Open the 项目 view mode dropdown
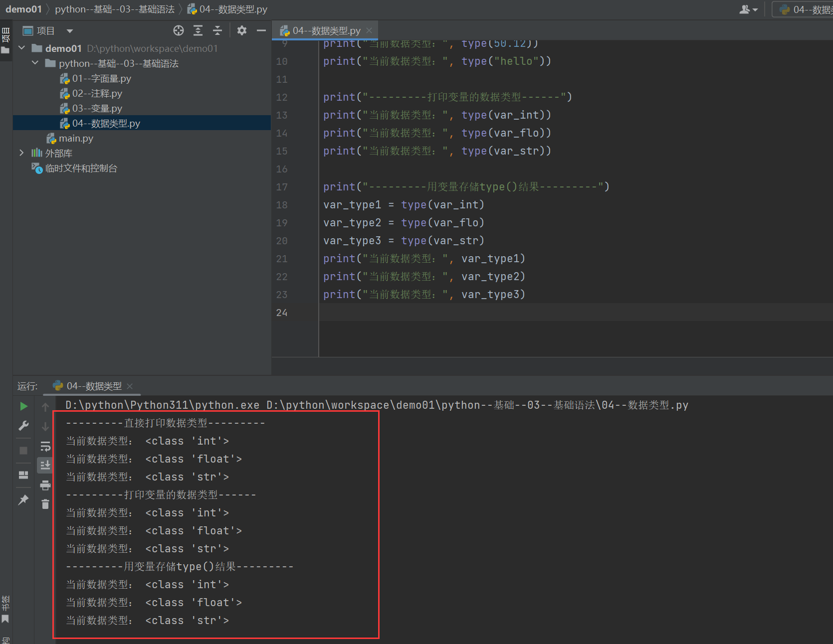Viewport: 833px width, 644px height. click(x=70, y=31)
